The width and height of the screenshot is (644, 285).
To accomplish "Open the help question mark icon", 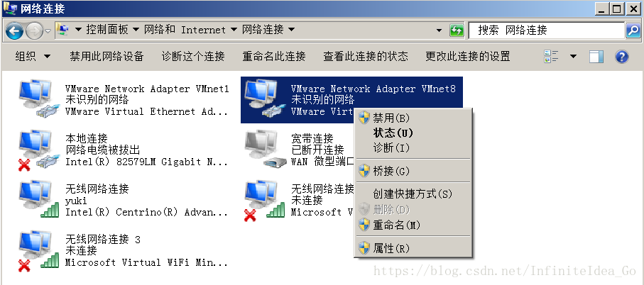I will pyautogui.click(x=622, y=56).
